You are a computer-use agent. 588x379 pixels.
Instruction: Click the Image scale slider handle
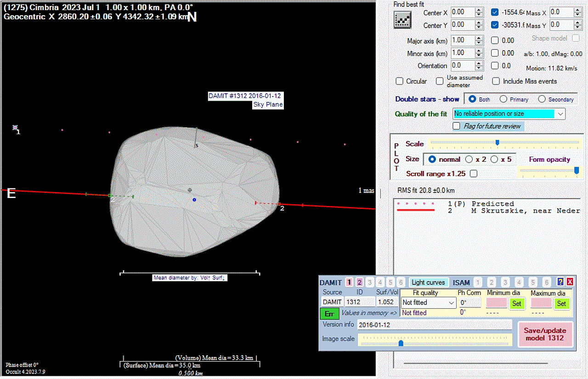401,343
